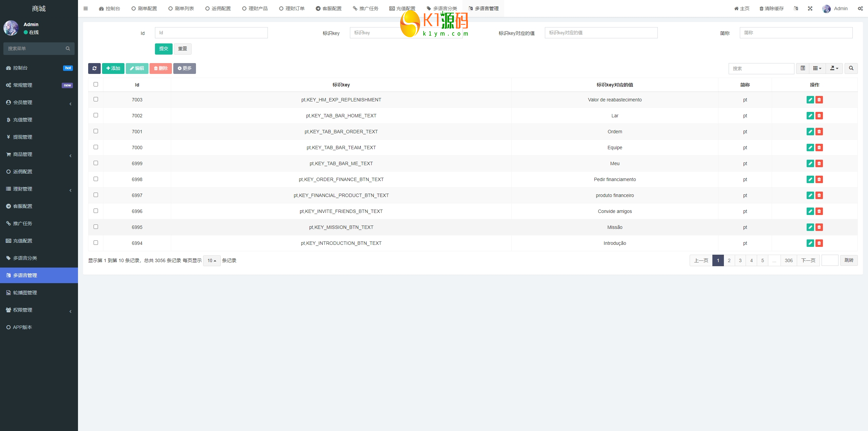Click the refresh table icon button
The height and width of the screenshot is (431, 868).
[94, 68]
